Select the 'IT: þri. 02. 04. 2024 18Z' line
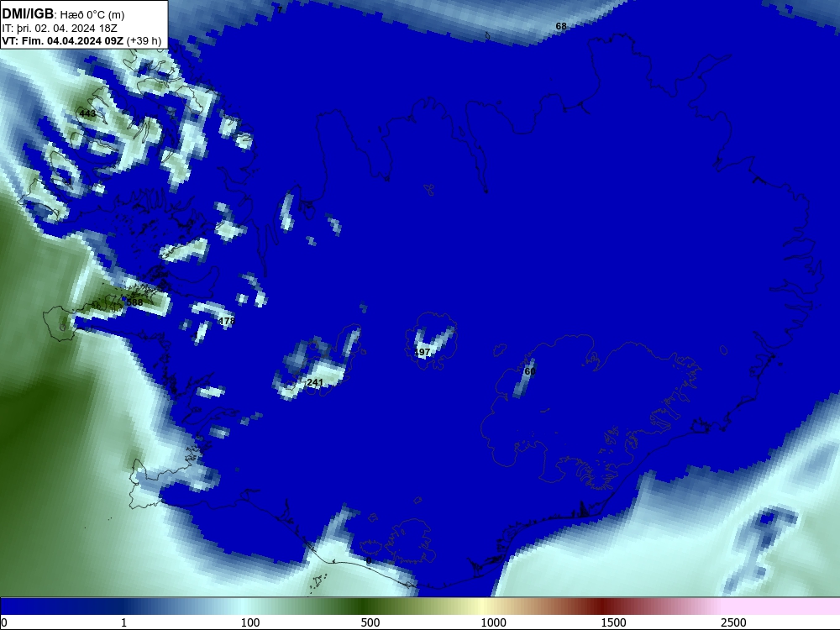Viewport: 840px width, 630px height. pyautogui.click(x=60, y=29)
